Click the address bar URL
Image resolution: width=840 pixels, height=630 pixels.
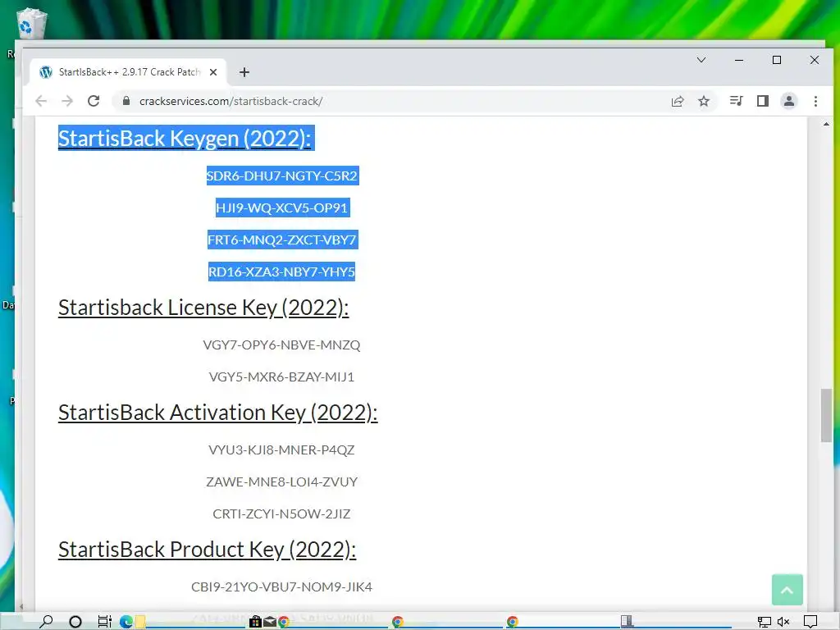[231, 101]
